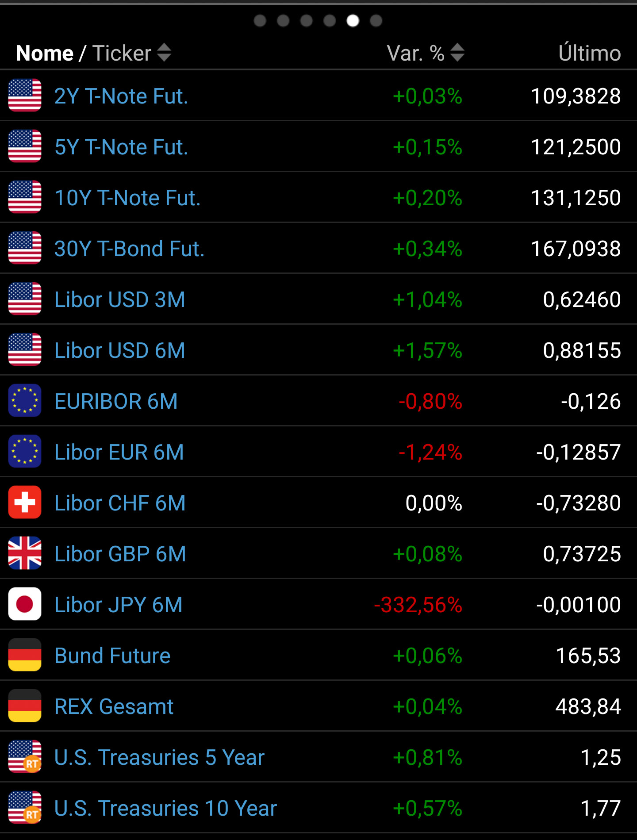Click the RT flag icon for U.S. Treasuries 5 Year
The image size is (637, 840).
click(x=25, y=757)
